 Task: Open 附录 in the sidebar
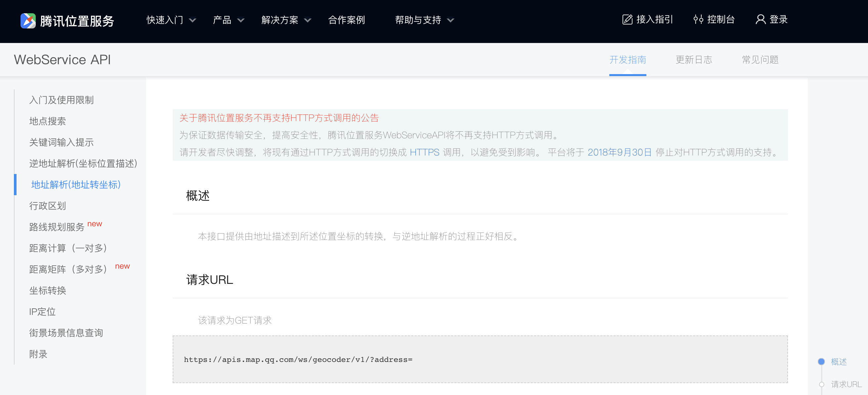[x=38, y=354]
